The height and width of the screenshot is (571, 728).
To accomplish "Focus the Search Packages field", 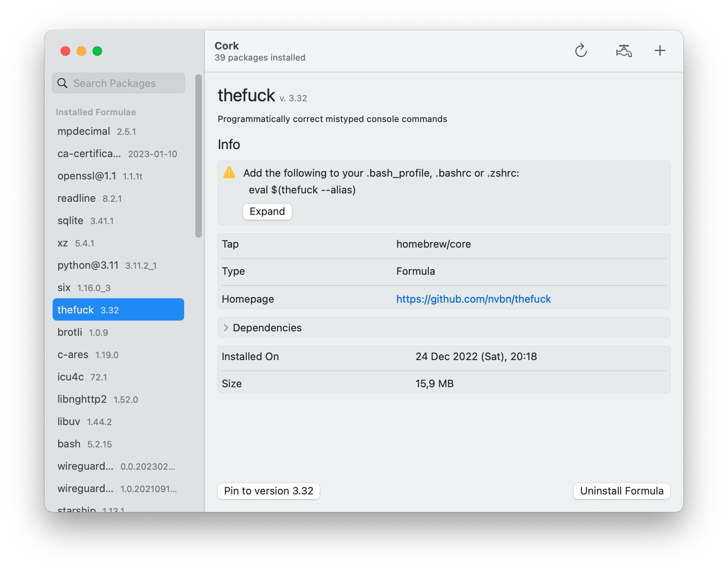I will (x=118, y=83).
